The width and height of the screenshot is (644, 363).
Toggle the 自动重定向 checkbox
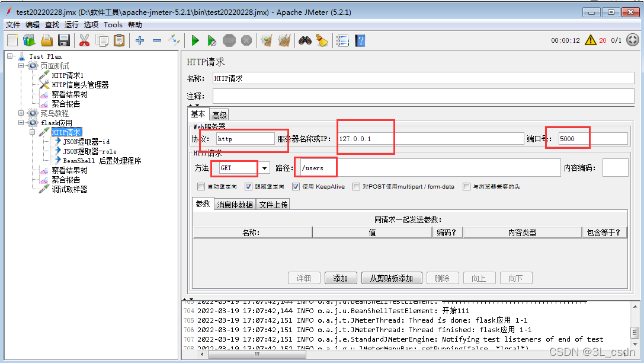[201, 187]
